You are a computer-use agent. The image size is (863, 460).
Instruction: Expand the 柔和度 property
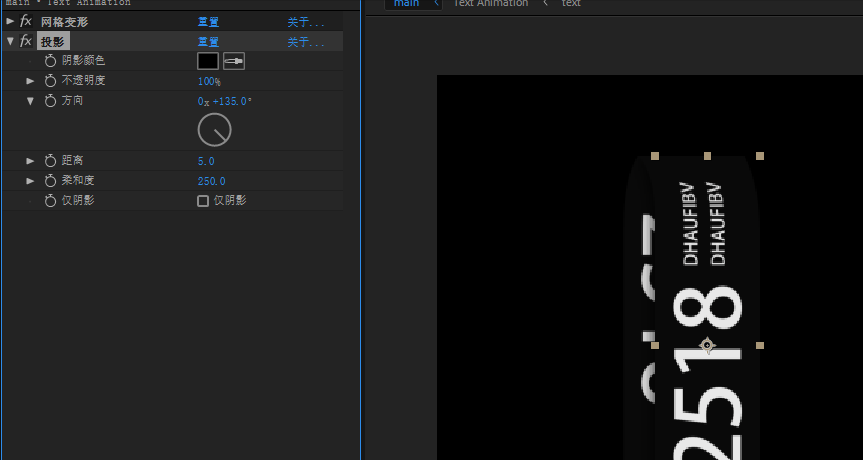(x=30, y=180)
